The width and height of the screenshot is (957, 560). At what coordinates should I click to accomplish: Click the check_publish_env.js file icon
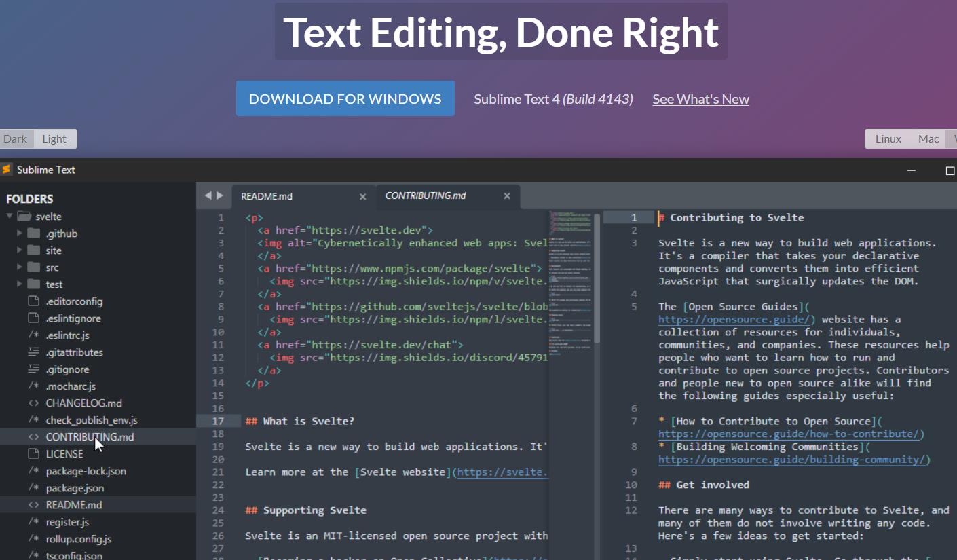pos(34,420)
